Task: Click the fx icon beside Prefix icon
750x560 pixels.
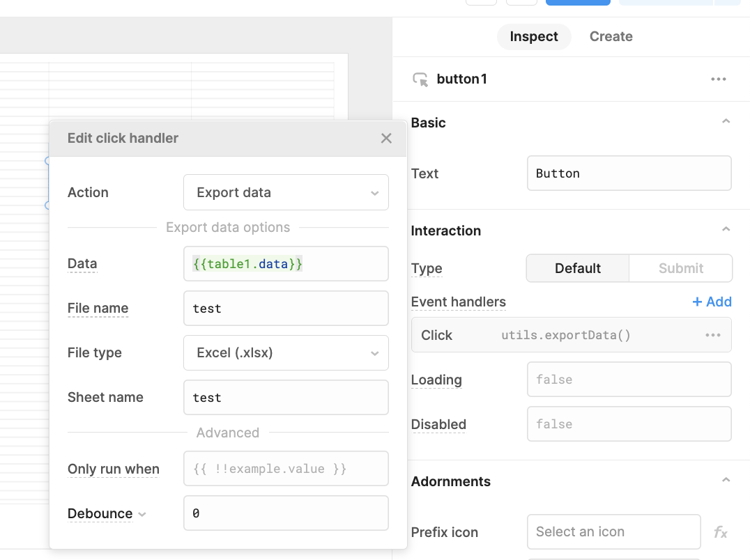Action: coord(720,531)
